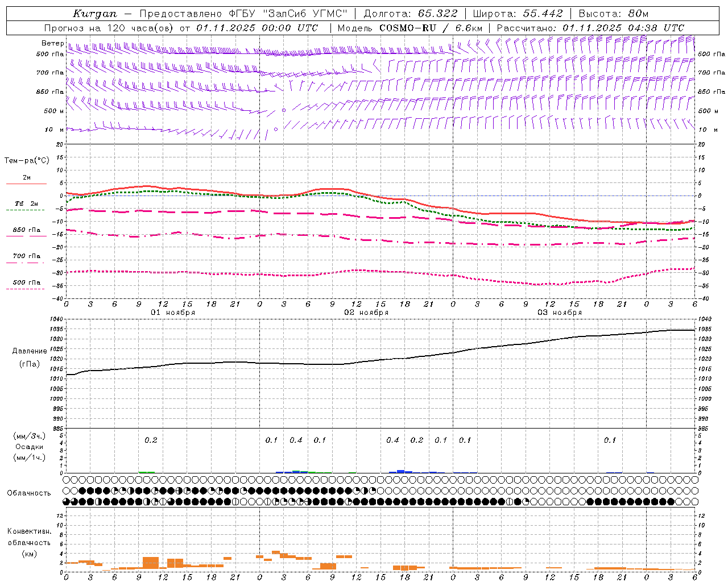Click the "Осадки" precipitation label
This screenshot has width=728, height=582.
click(30, 447)
